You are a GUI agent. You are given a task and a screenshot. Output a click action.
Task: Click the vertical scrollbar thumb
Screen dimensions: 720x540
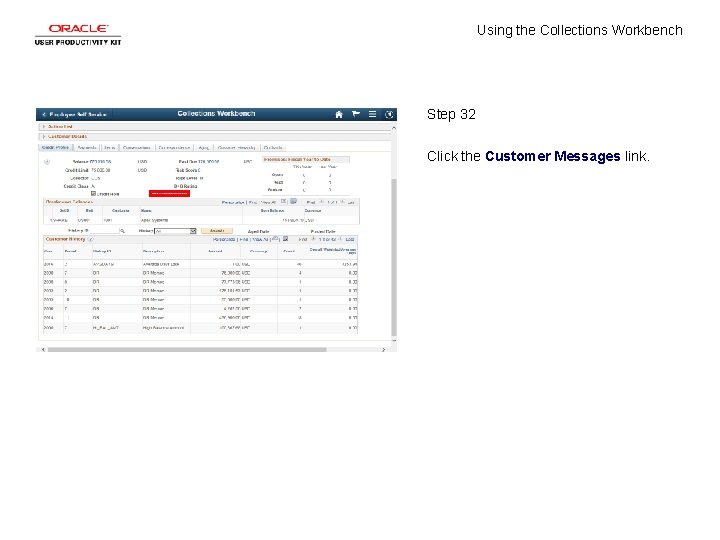tap(394, 257)
